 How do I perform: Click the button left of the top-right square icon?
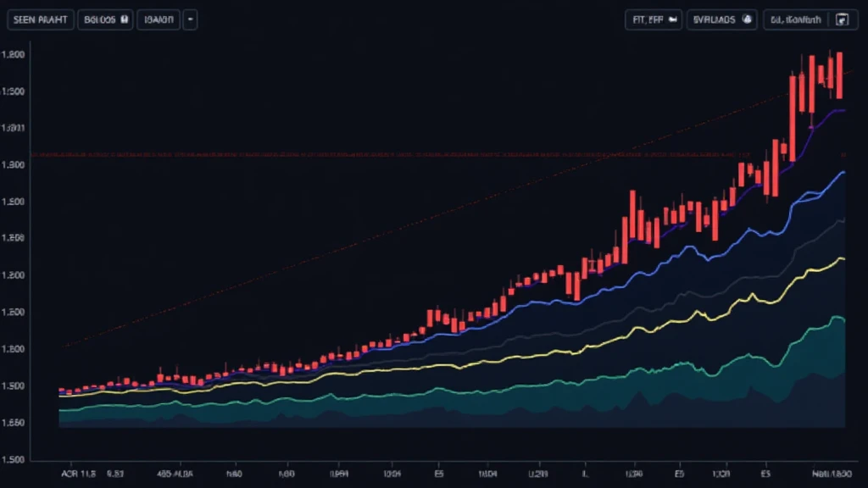click(797, 19)
